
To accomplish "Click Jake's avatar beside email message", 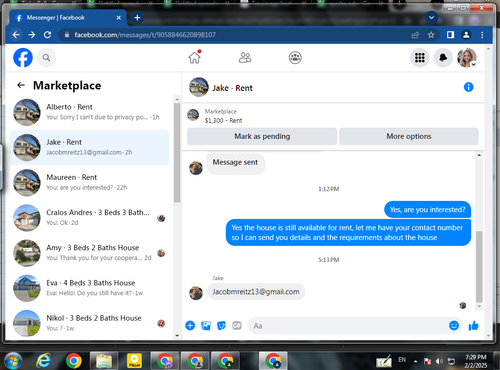I will pos(196,293).
